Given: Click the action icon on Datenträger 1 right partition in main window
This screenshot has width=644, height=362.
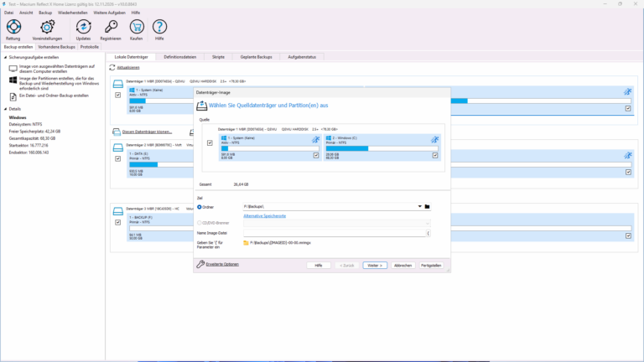Looking at the screenshot, I should pos(627,91).
